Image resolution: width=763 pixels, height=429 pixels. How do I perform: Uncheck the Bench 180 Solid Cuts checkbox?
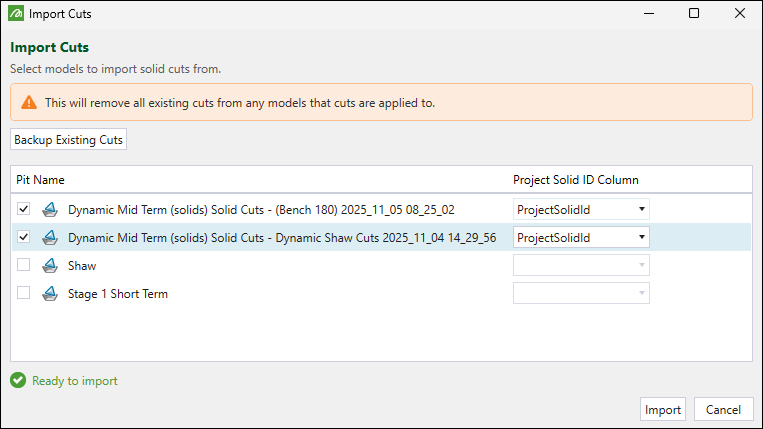24,210
